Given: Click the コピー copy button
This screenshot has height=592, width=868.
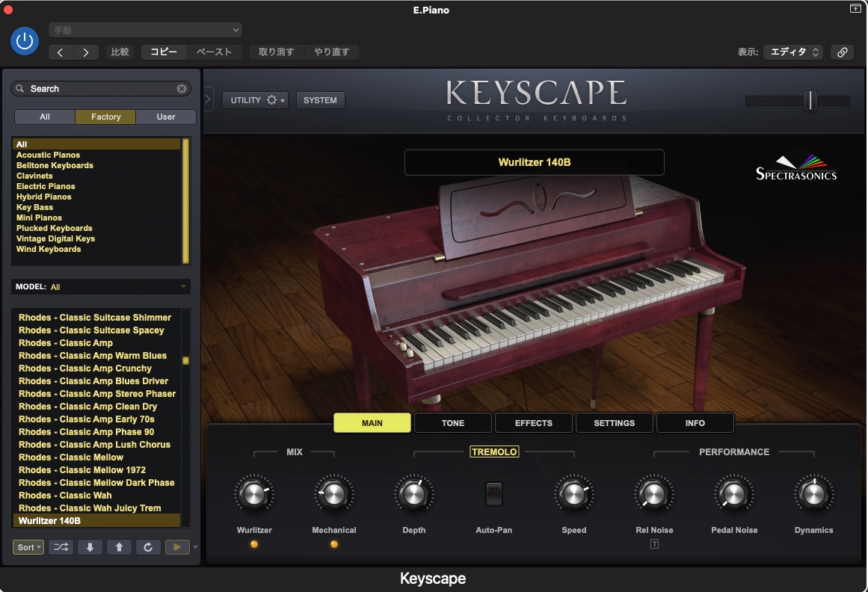Looking at the screenshot, I should coord(164,52).
